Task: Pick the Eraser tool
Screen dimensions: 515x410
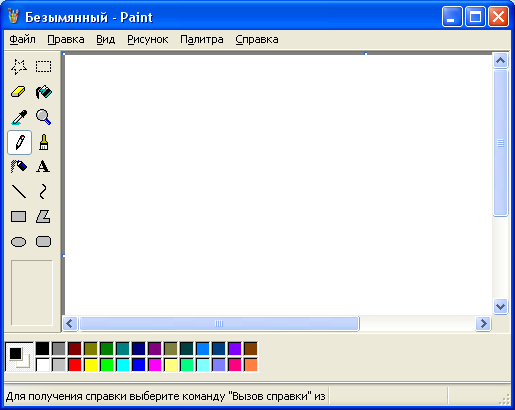Action: [19, 92]
